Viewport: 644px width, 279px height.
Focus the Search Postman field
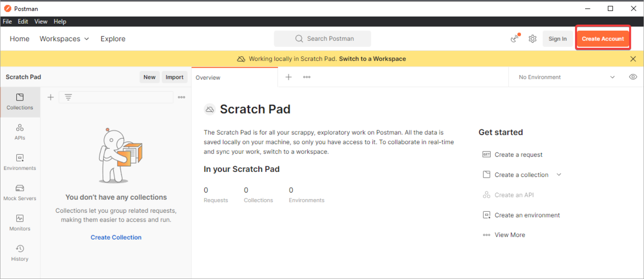(x=322, y=39)
